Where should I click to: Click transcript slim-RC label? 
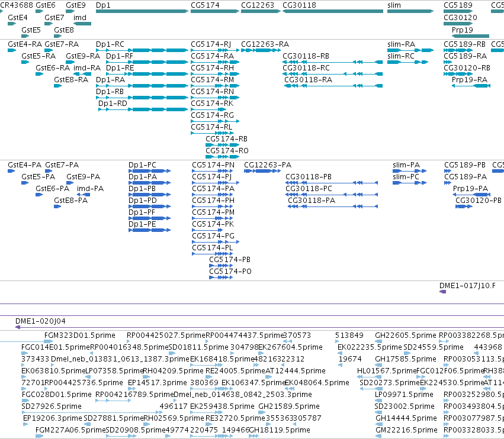click(x=401, y=56)
